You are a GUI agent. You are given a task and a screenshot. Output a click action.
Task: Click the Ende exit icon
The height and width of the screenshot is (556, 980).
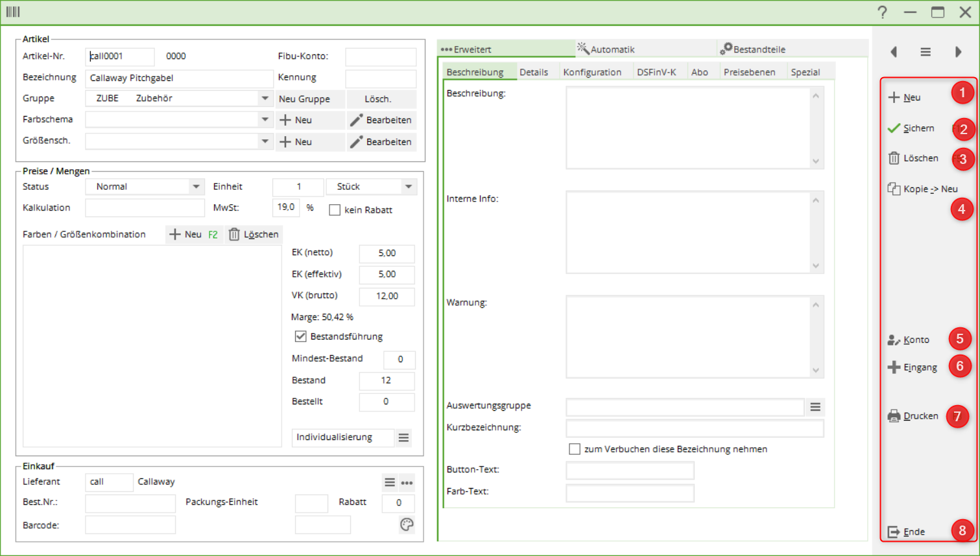pyautogui.click(x=894, y=532)
